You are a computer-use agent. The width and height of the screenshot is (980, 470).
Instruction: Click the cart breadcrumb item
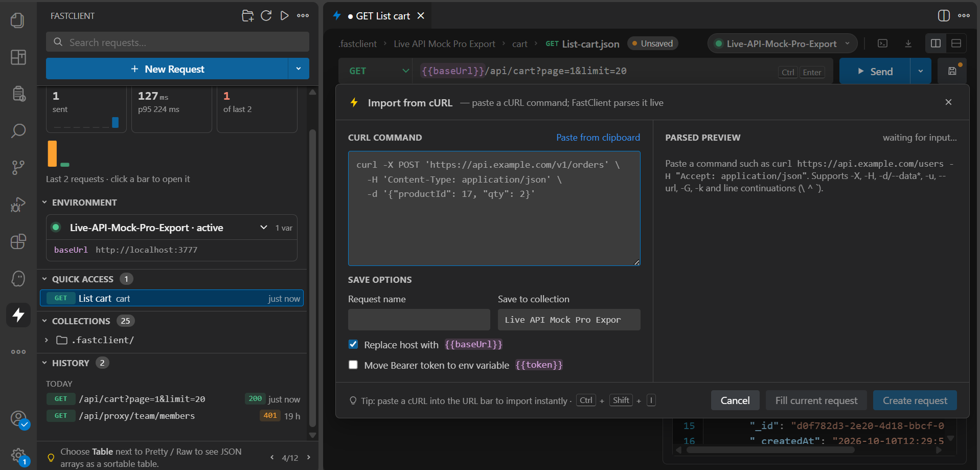point(519,44)
